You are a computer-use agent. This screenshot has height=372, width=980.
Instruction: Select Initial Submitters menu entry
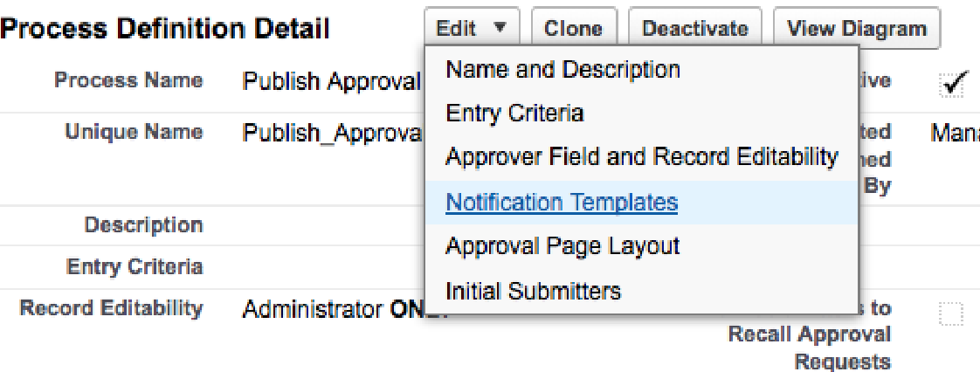[x=533, y=291]
